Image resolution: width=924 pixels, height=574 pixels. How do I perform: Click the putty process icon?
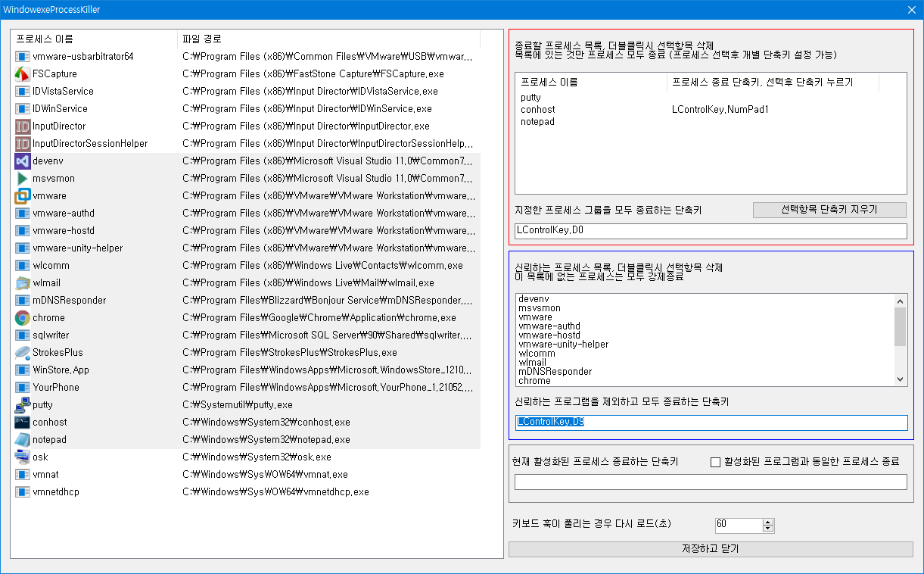point(22,405)
